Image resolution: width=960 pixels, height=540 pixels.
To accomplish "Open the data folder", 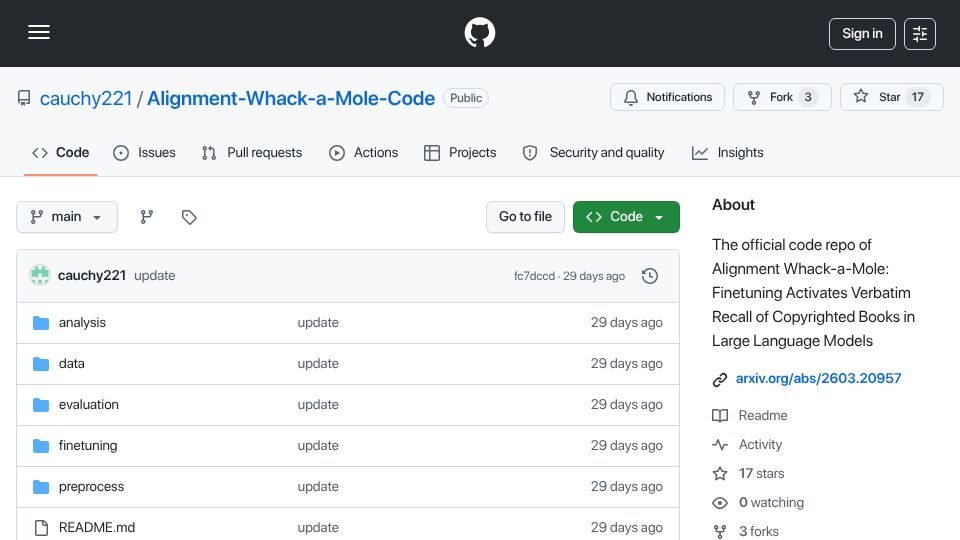I will click(x=72, y=364).
